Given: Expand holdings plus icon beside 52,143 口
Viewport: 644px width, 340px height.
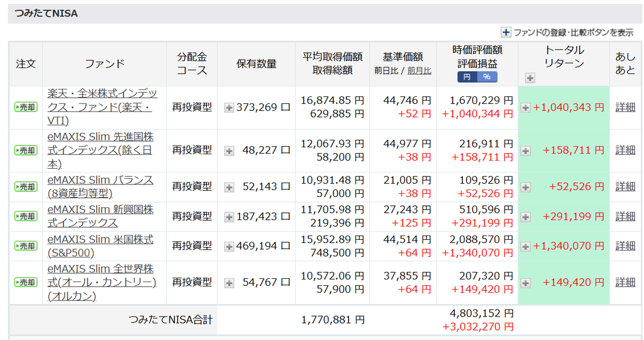Looking at the screenshot, I should pyautogui.click(x=229, y=187).
